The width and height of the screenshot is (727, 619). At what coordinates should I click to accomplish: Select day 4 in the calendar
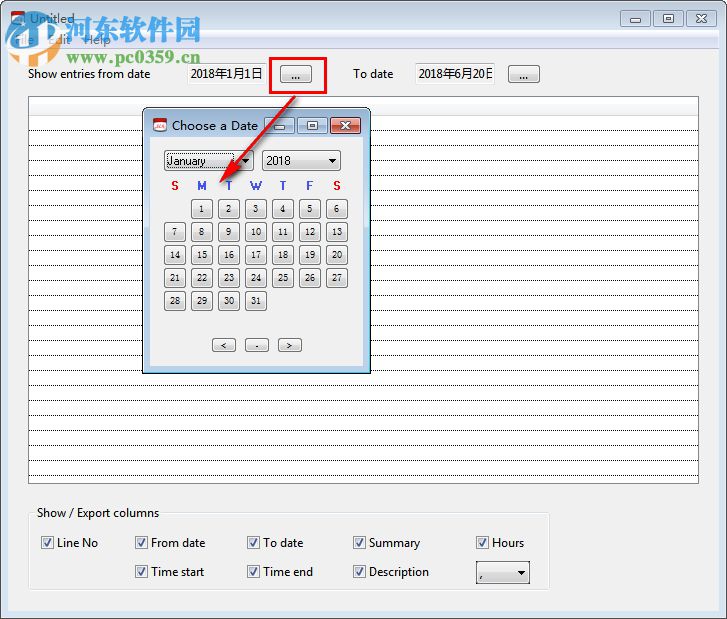(x=283, y=209)
